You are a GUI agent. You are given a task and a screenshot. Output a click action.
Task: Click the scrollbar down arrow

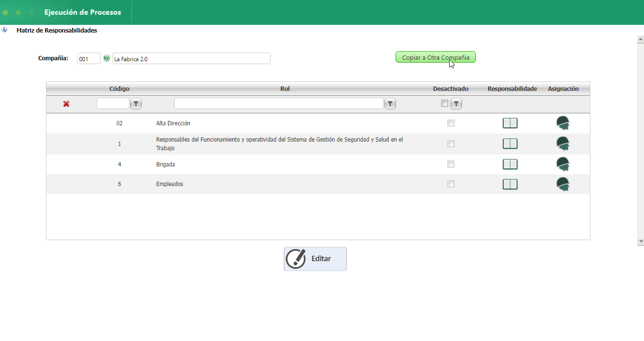coord(641,242)
